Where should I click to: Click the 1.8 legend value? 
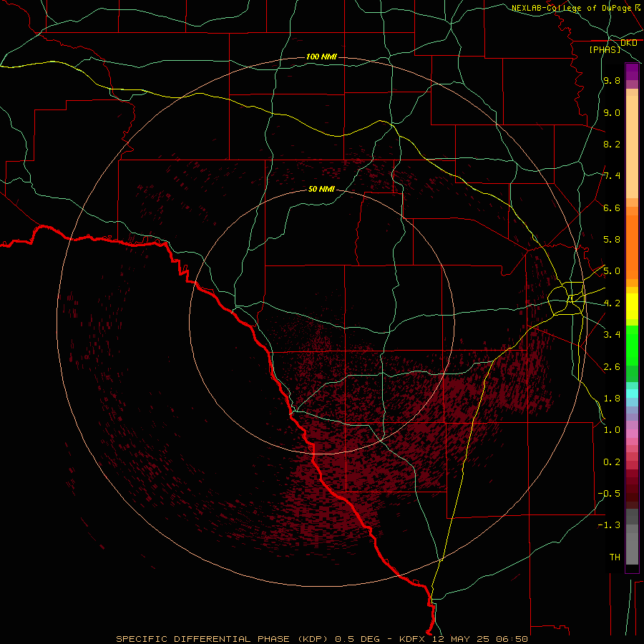click(x=612, y=399)
